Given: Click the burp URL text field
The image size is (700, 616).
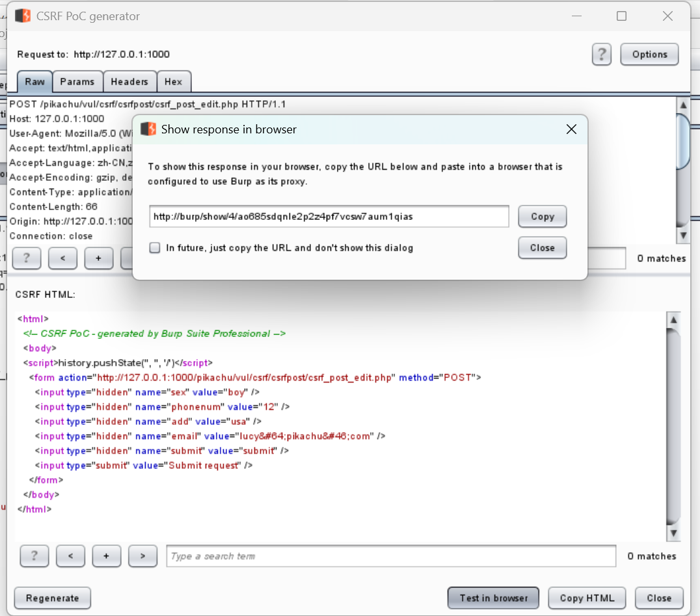Looking at the screenshot, I should [x=329, y=217].
